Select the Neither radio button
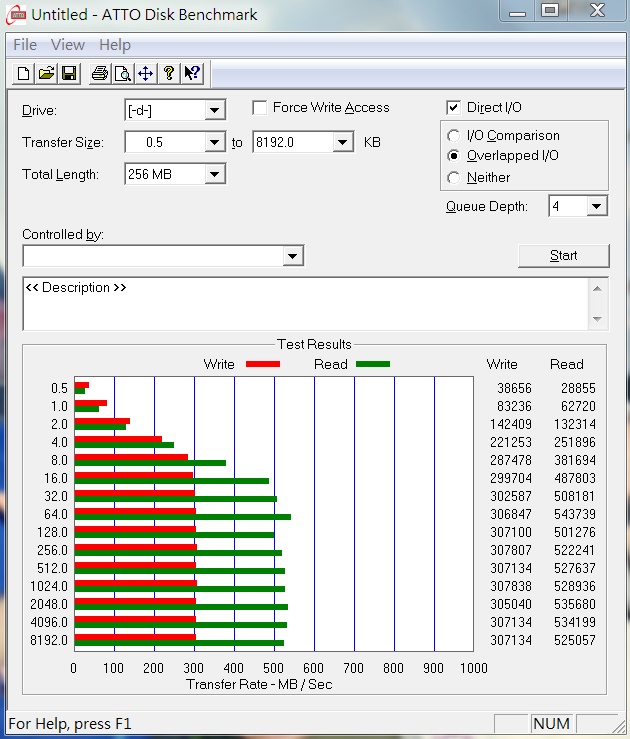This screenshot has height=739, width=630. (x=453, y=178)
